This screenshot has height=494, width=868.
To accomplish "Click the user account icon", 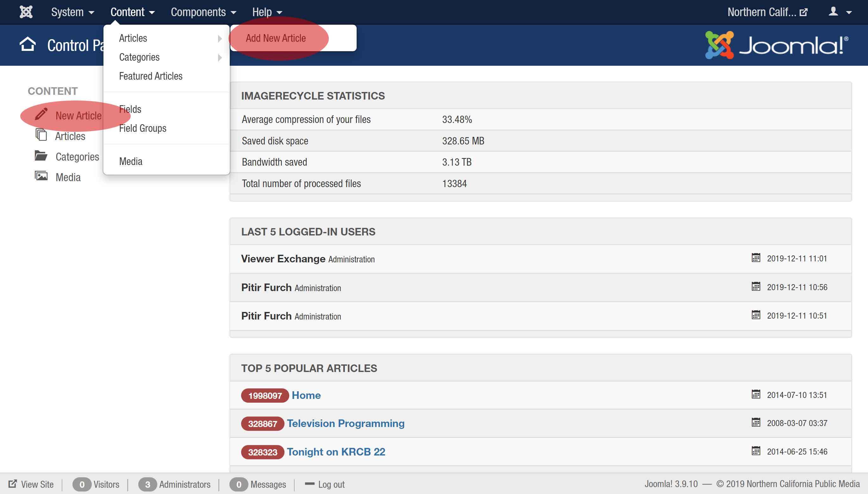I will (x=833, y=11).
